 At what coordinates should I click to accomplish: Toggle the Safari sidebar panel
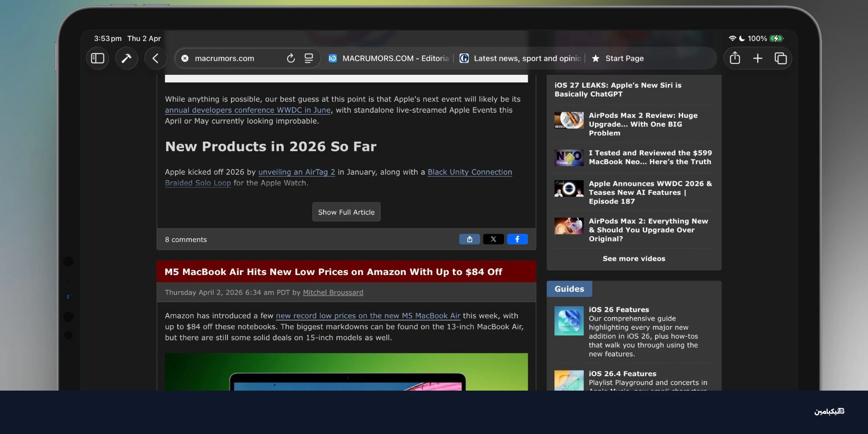tap(98, 58)
